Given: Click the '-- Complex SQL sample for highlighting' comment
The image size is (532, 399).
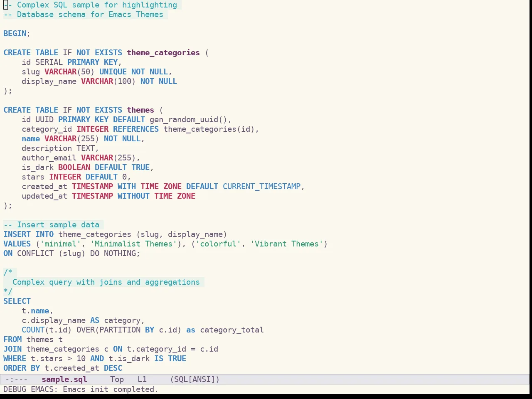Looking at the screenshot, I should pos(90,5).
